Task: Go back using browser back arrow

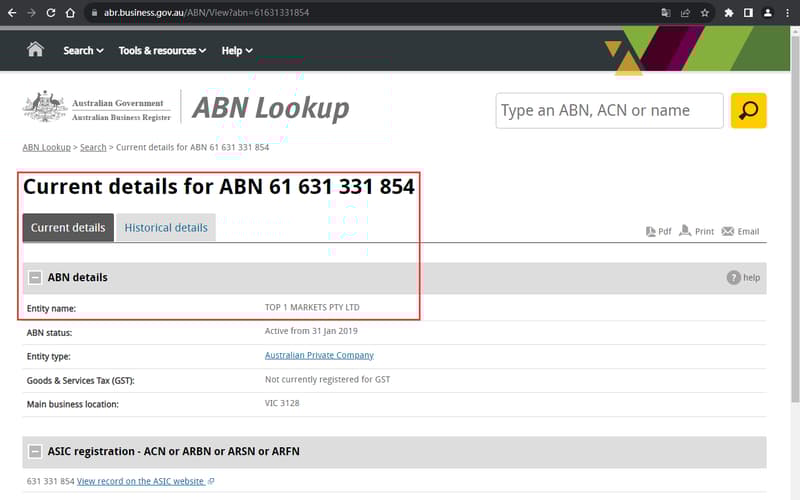Action: pyautogui.click(x=12, y=13)
